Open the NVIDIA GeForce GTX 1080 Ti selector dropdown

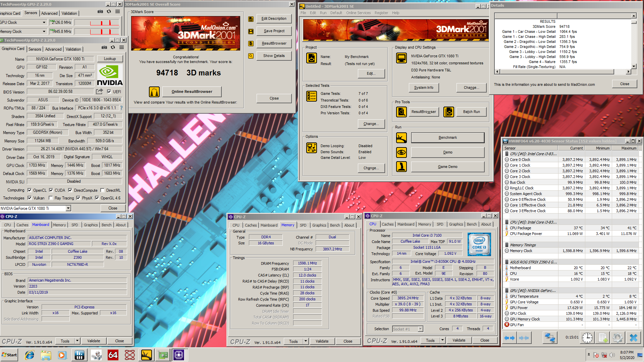(x=68, y=208)
